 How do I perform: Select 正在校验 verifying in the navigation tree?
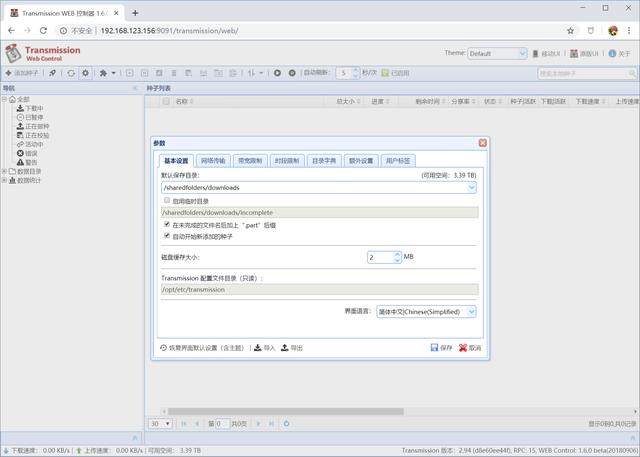pos(33,135)
